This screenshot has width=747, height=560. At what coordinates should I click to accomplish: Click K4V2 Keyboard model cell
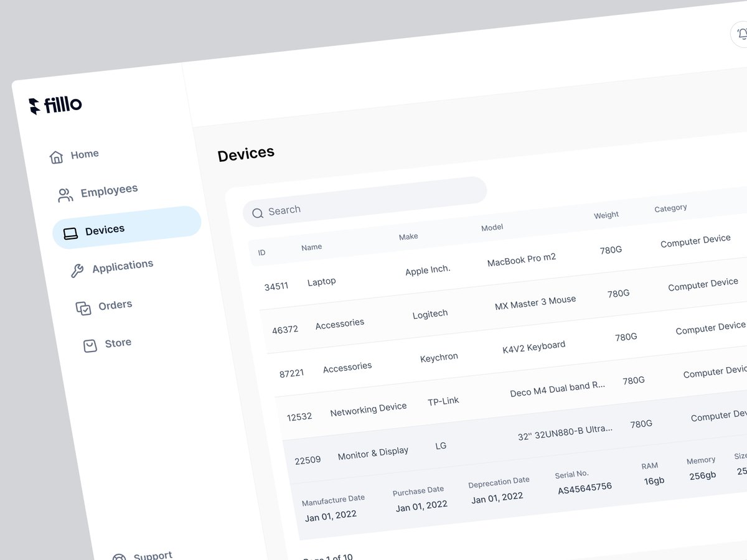(x=534, y=347)
